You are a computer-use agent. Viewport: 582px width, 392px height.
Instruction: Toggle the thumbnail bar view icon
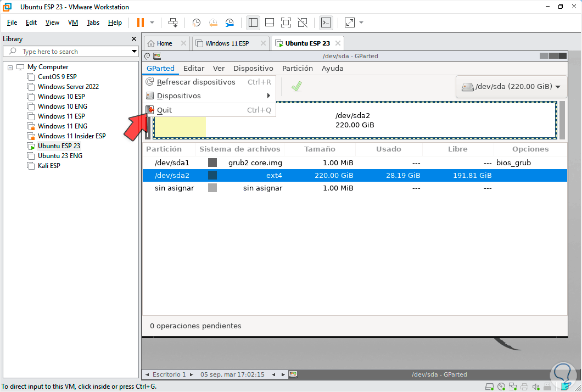click(x=270, y=23)
